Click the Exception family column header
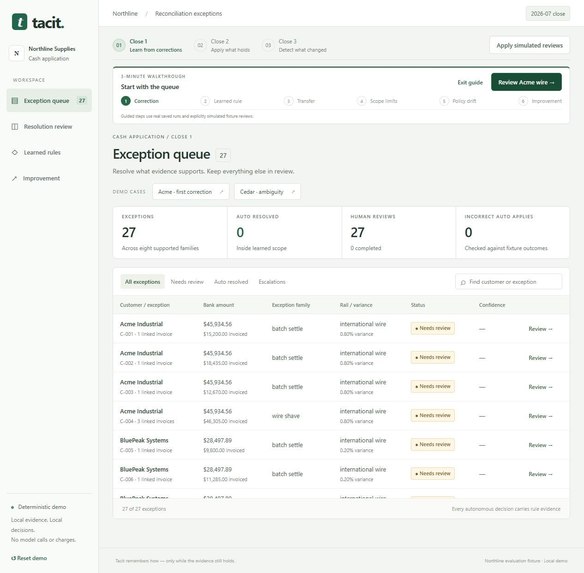The height and width of the screenshot is (573, 584). coord(291,305)
